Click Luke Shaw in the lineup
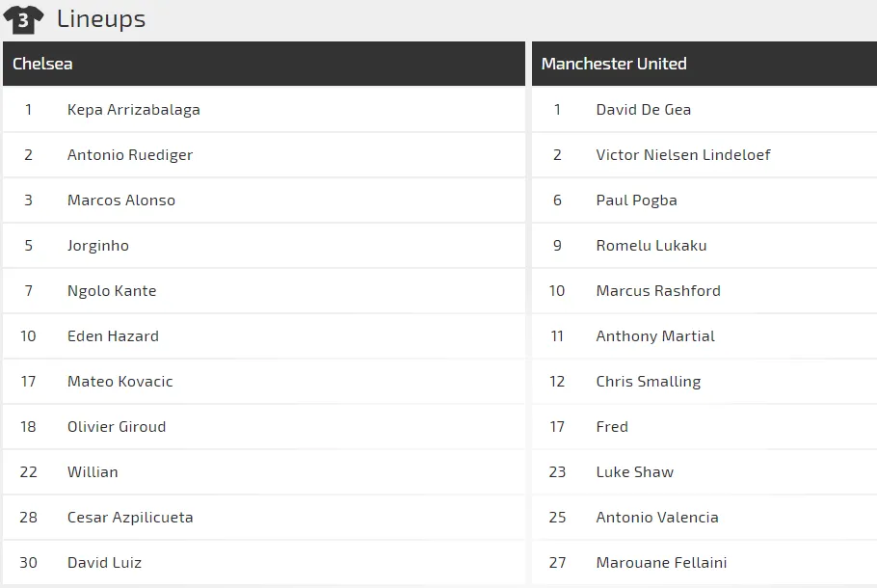The width and height of the screenshot is (877, 588). tap(635, 472)
